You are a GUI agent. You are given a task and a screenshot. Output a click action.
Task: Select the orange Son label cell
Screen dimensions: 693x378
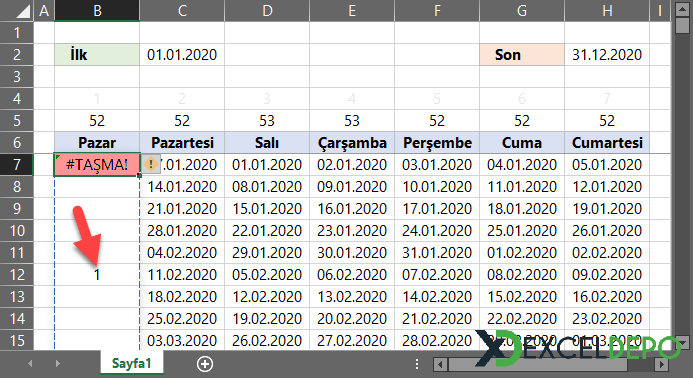pos(522,54)
